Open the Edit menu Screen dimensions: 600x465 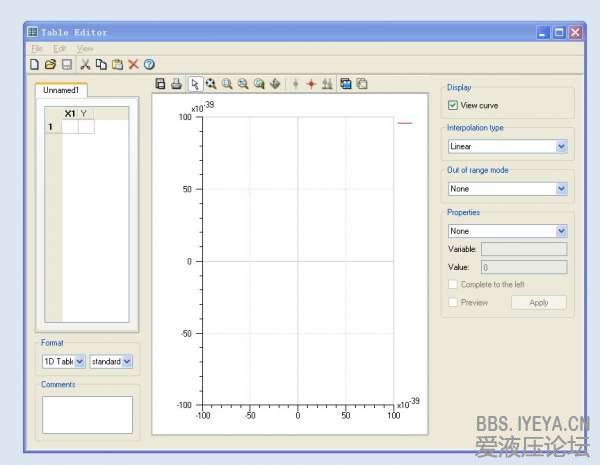pyautogui.click(x=60, y=48)
